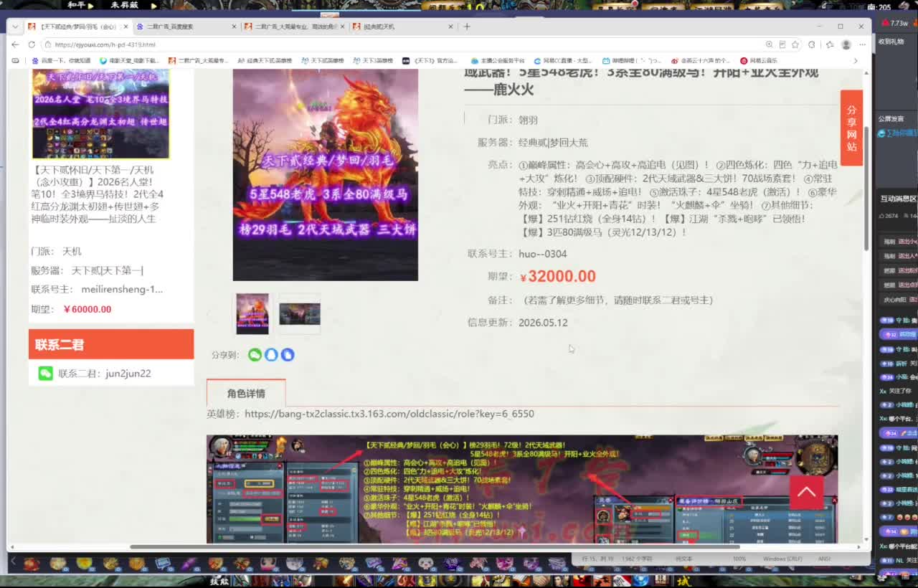Screen dimensions: 918x588
Task: Click the 联系二君 orange header
Action: pos(111,344)
